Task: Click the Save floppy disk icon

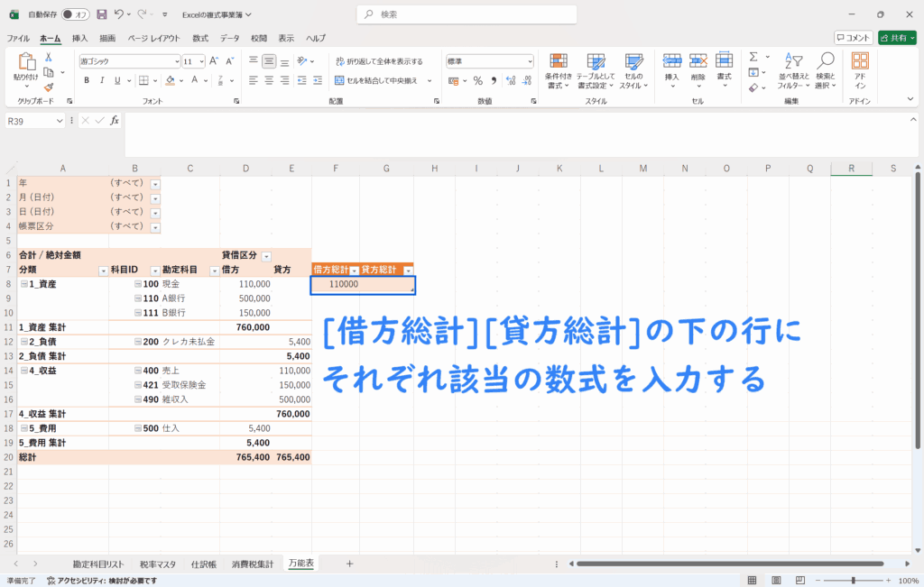Action: (101, 14)
